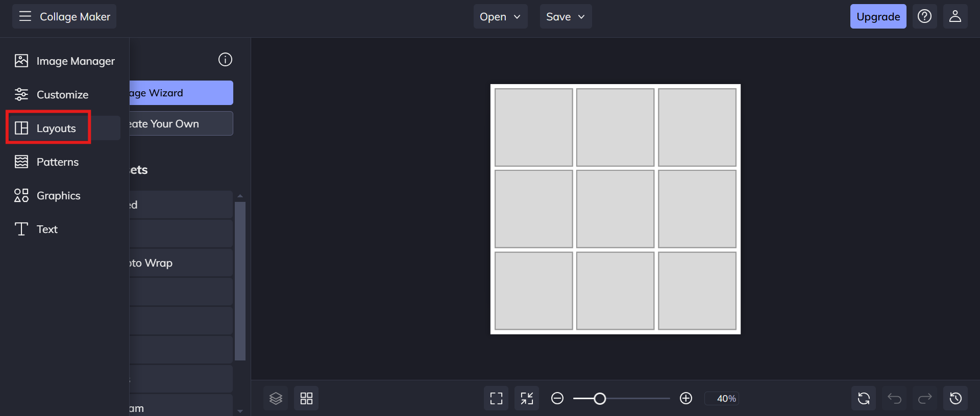Click the info icon in Layouts panel
The width and height of the screenshot is (980, 416).
coord(225,60)
